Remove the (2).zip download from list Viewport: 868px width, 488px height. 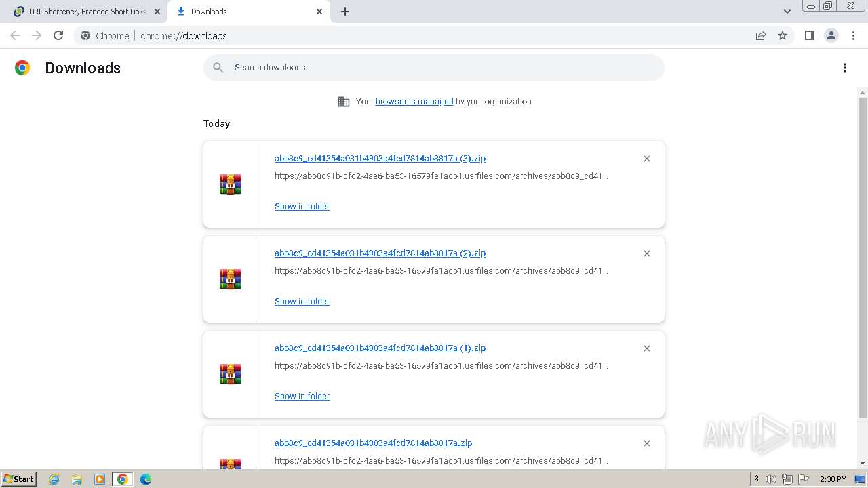coord(647,253)
